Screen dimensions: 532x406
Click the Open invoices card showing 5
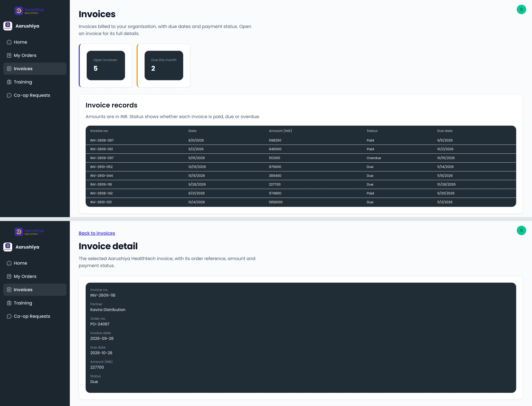pos(106,65)
